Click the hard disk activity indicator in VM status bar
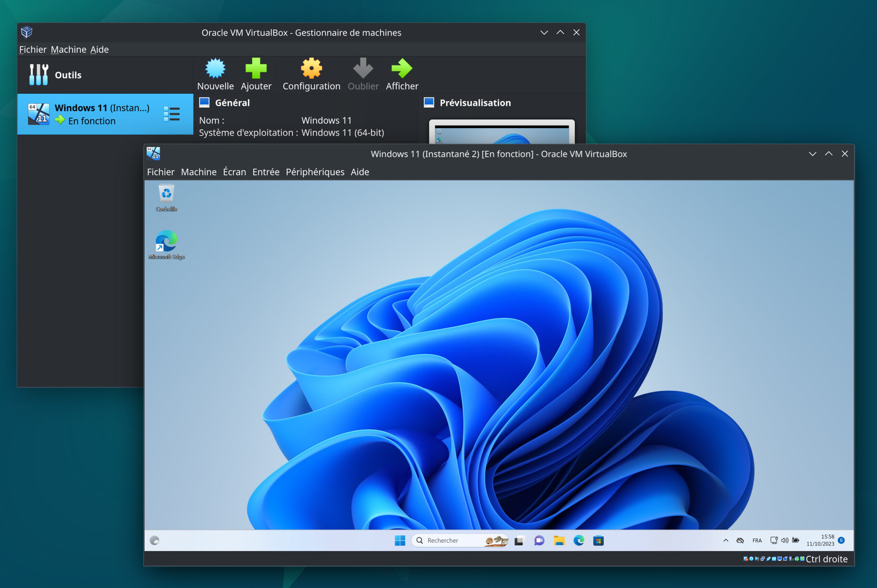Screen dimensions: 877x588 coord(746,559)
